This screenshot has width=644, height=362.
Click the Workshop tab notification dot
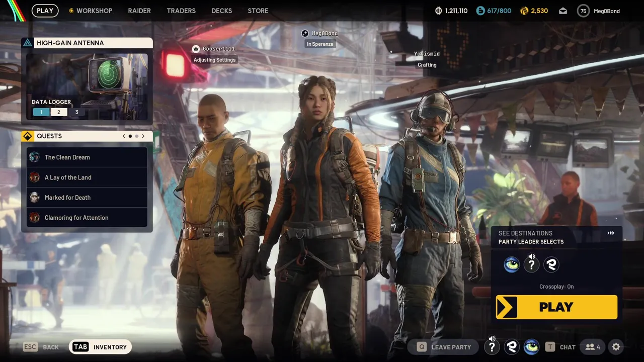(71, 11)
